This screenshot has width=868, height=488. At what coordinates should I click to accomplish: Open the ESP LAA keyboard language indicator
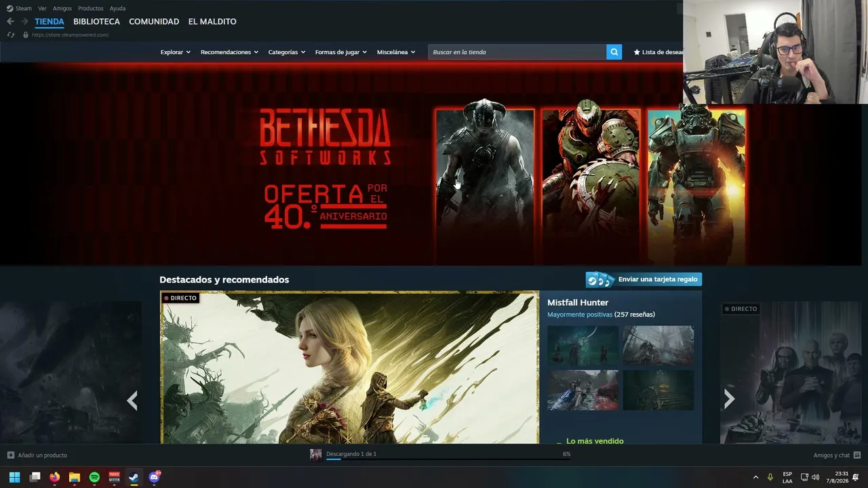[787, 477]
